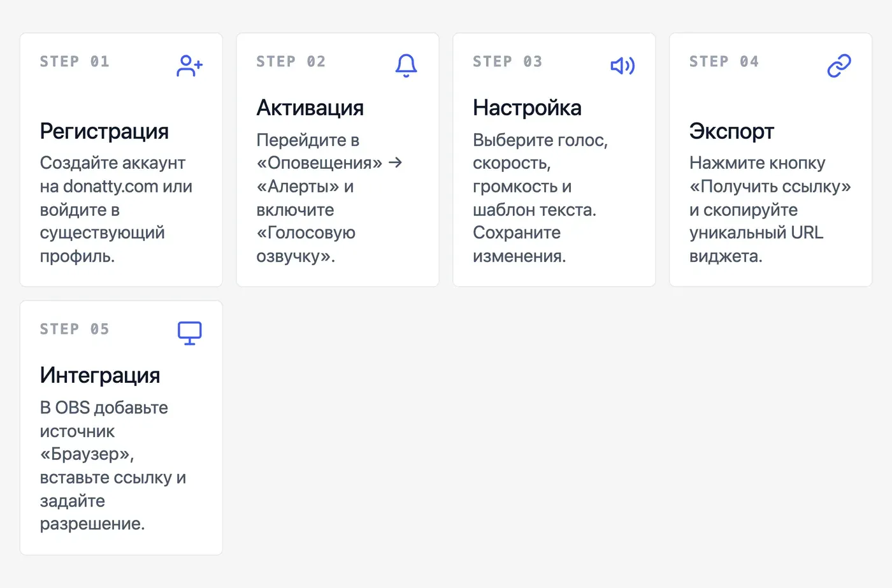The height and width of the screenshot is (588, 892).
Task: Click the "Регистрация" heading
Action: coord(104,132)
